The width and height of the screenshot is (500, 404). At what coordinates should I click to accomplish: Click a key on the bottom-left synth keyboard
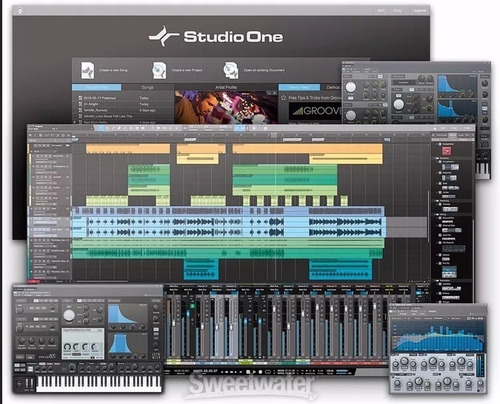[99, 383]
